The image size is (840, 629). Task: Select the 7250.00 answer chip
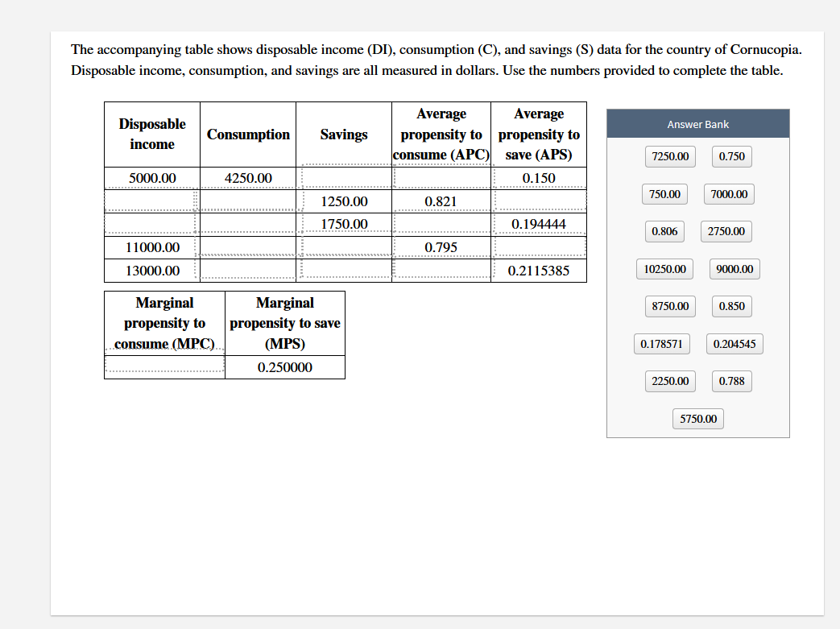click(669, 156)
